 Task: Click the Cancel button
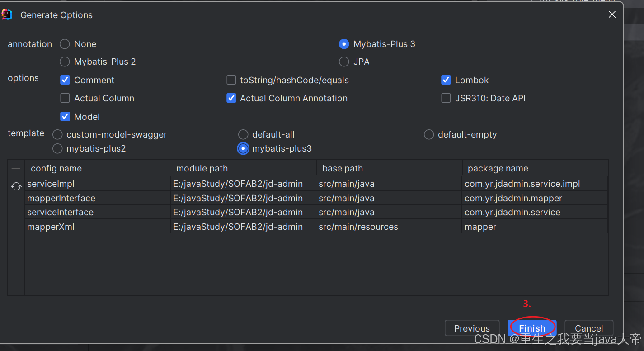pos(589,328)
